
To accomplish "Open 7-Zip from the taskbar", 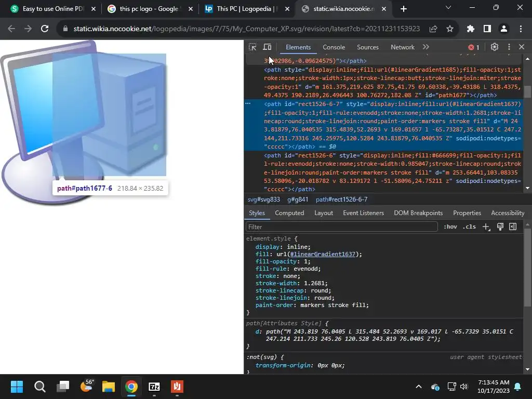I will tap(154, 387).
